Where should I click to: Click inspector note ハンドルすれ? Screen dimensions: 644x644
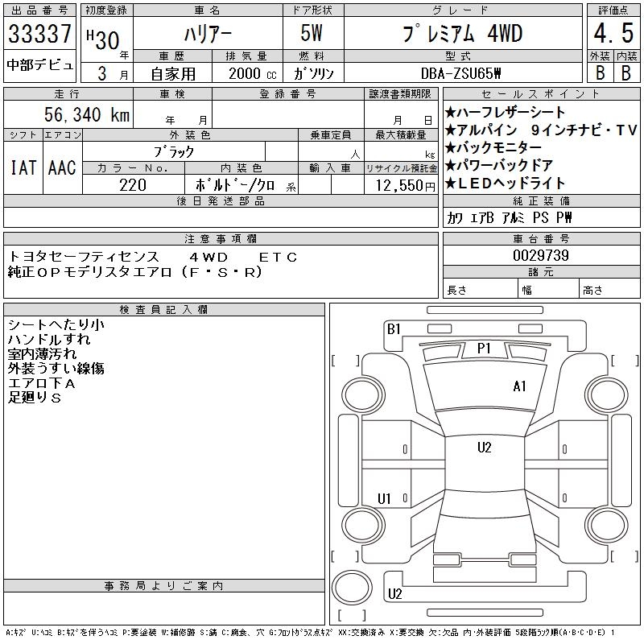pos(49,339)
